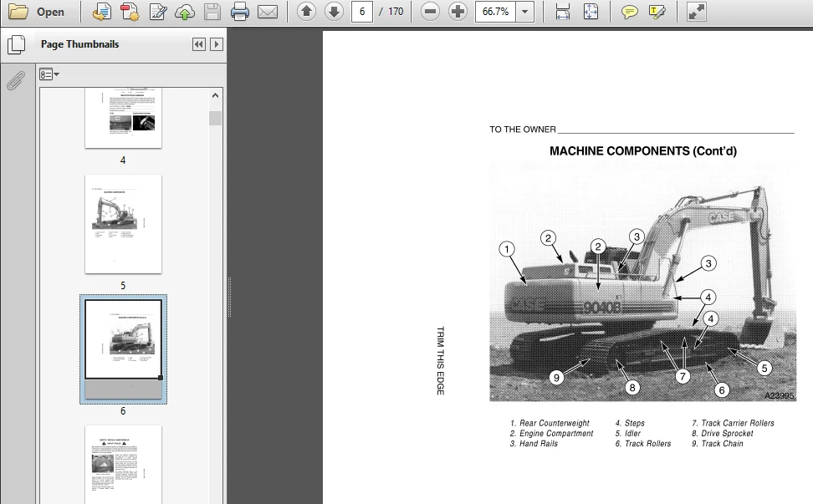
Task: Click the zoom percentage field 66.7%
Action: [496, 12]
